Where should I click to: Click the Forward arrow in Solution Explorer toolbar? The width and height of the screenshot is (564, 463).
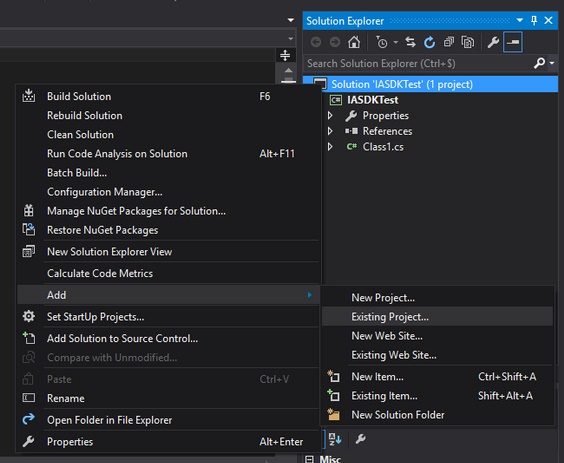click(335, 42)
